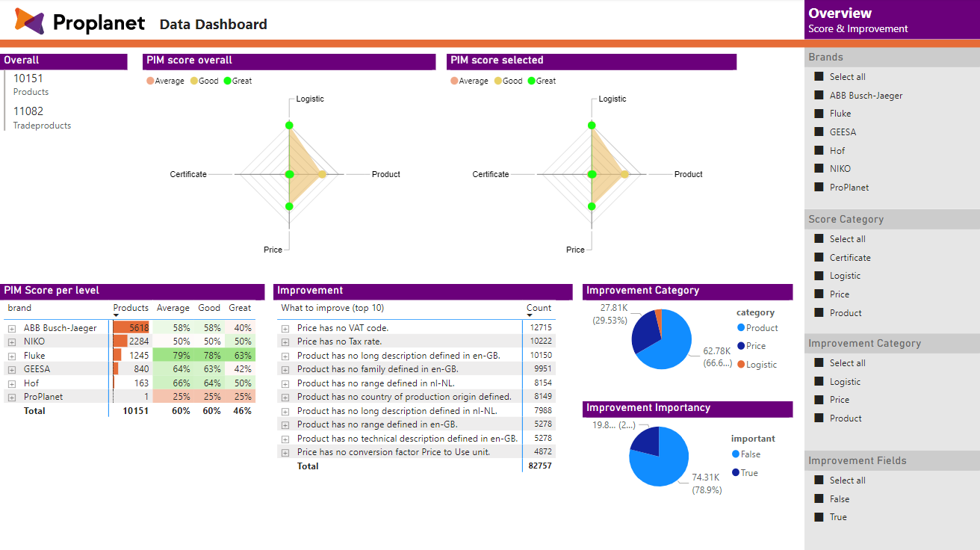Check Product under Score Category
The width and height of the screenshot is (980, 550).
coord(819,313)
